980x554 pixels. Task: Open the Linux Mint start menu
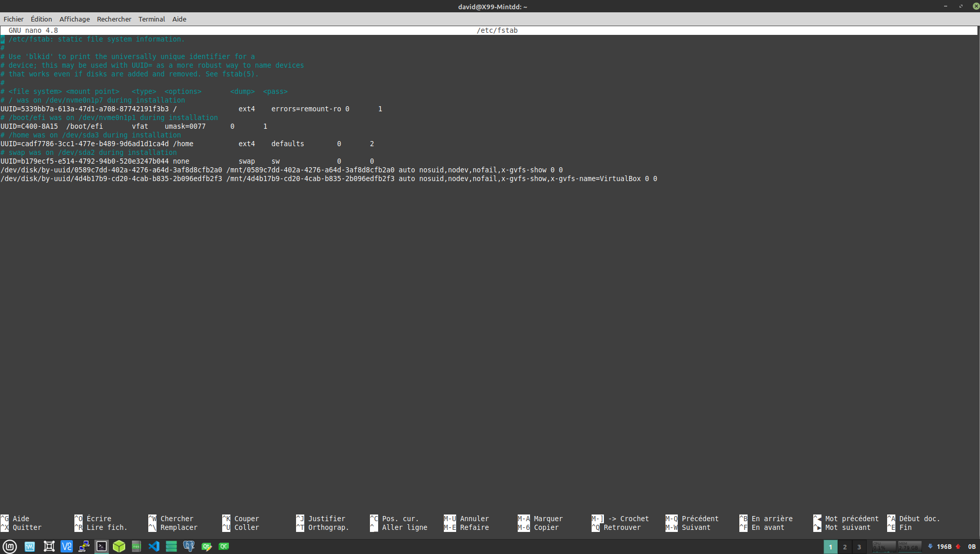pyautogui.click(x=10, y=546)
